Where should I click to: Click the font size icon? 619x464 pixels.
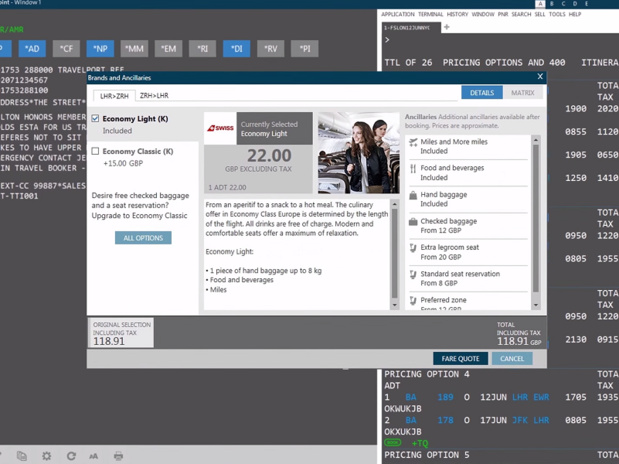(x=94, y=456)
